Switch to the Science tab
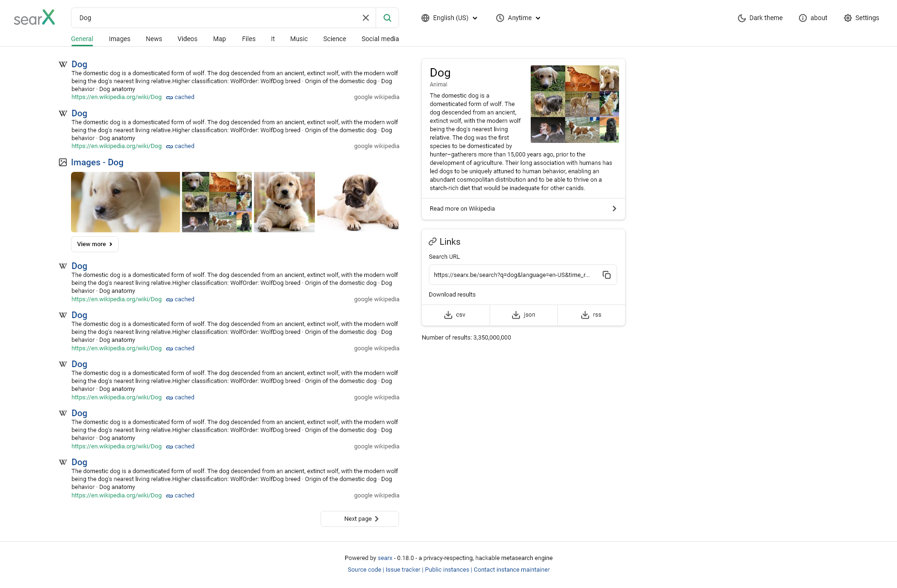 tap(335, 39)
